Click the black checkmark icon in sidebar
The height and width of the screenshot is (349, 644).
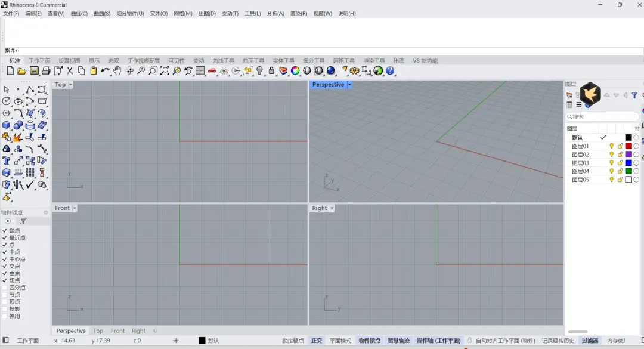(30, 184)
